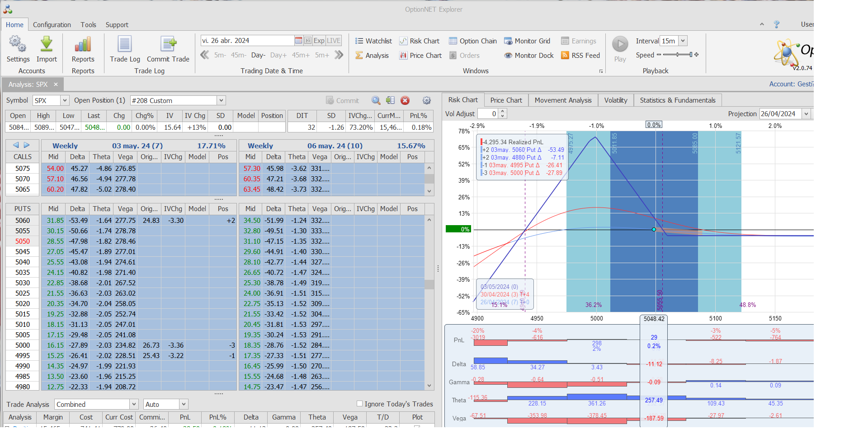868x448 pixels.
Task: Open the Option Chain window
Action: pyautogui.click(x=472, y=41)
